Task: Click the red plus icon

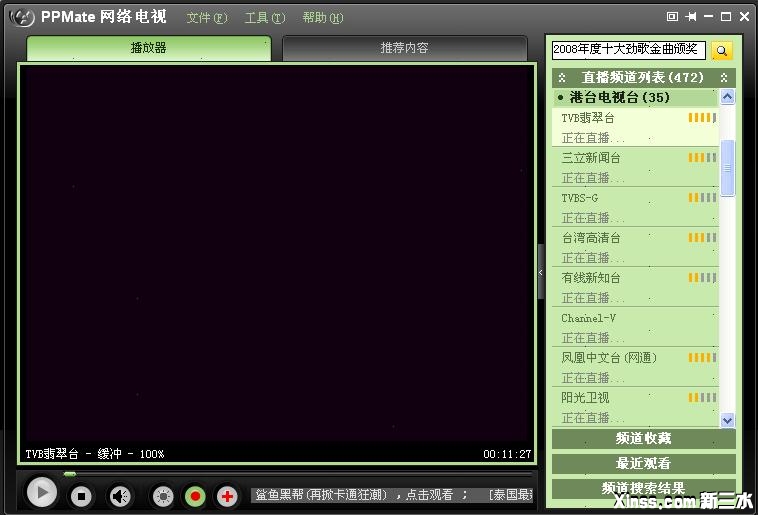Action: point(227,496)
